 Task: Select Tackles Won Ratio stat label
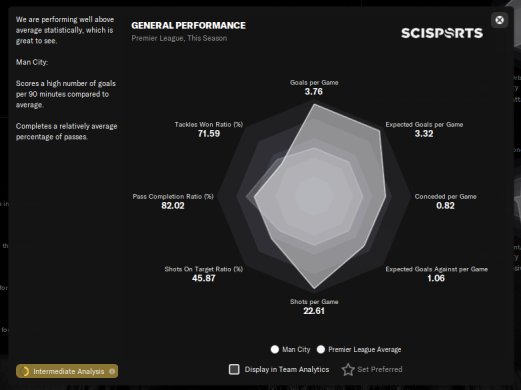(209, 125)
